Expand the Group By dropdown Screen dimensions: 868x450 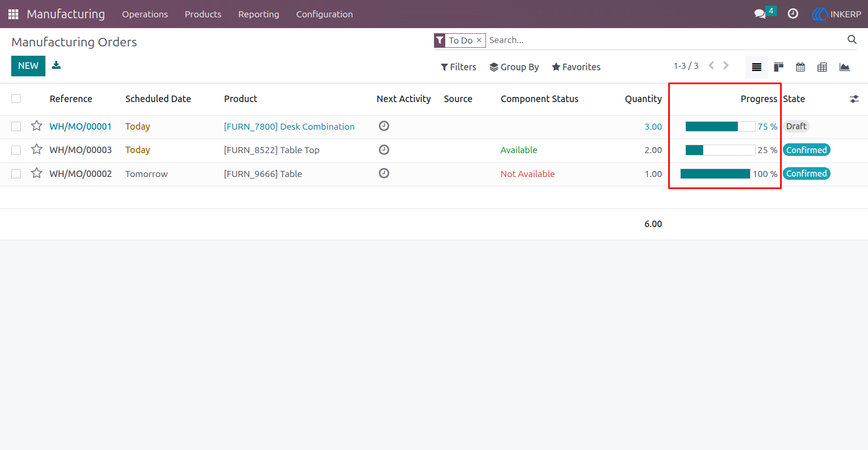[514, 67]
